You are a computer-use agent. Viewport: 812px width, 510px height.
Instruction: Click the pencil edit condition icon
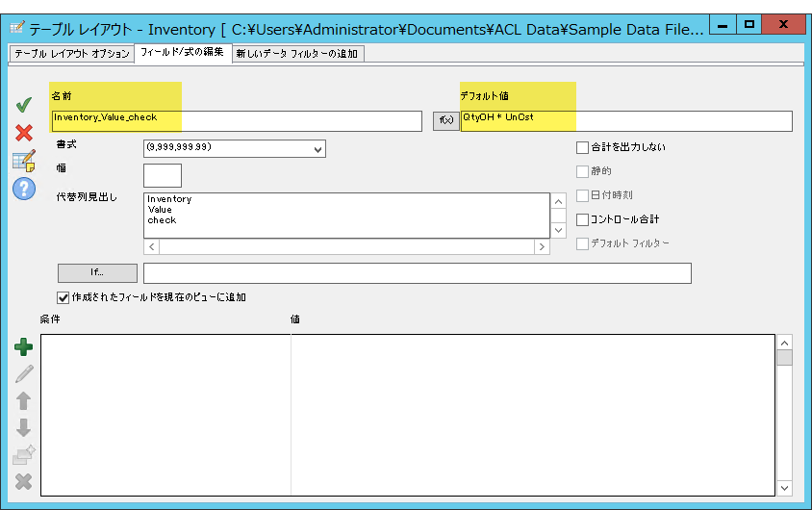point(24,373)
